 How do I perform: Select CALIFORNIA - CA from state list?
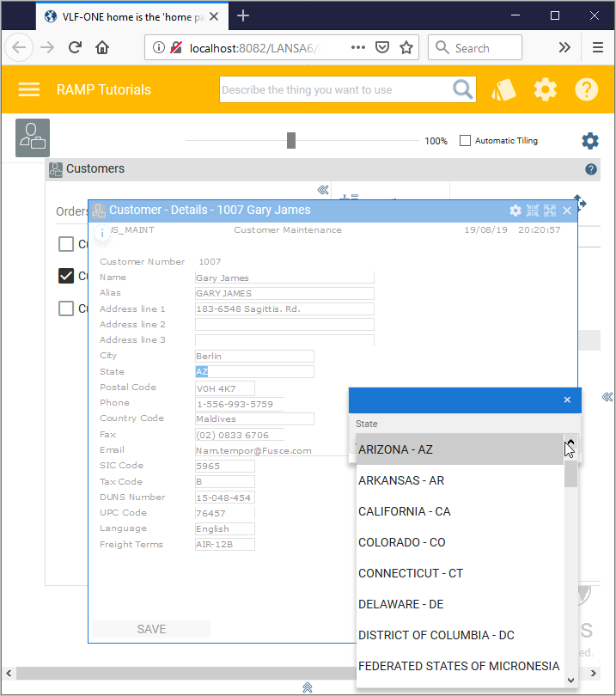(405, 511)
